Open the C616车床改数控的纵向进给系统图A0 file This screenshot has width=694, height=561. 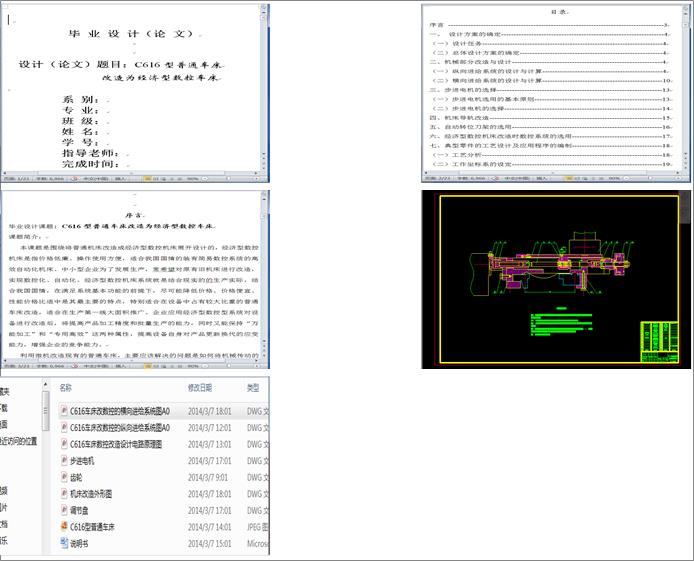[x=121, y=427]
